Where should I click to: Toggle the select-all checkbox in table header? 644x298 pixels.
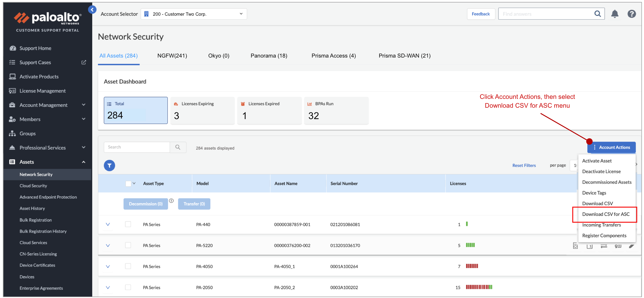[128, 183]
